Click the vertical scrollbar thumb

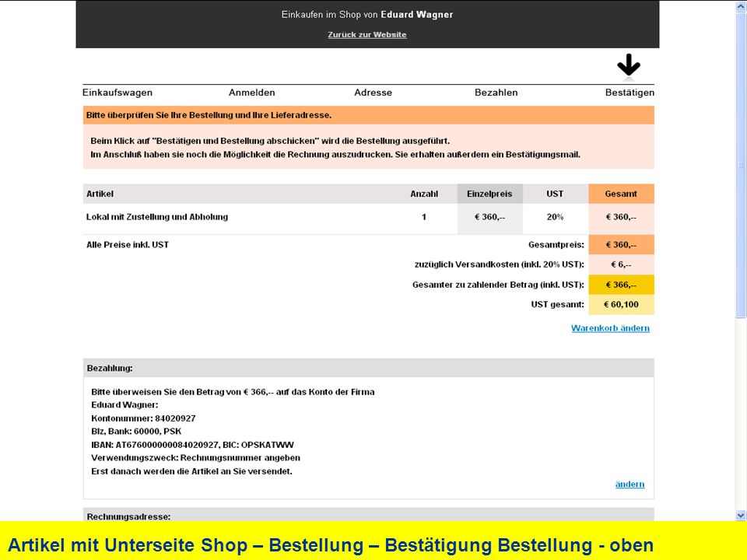pos(741,165)
